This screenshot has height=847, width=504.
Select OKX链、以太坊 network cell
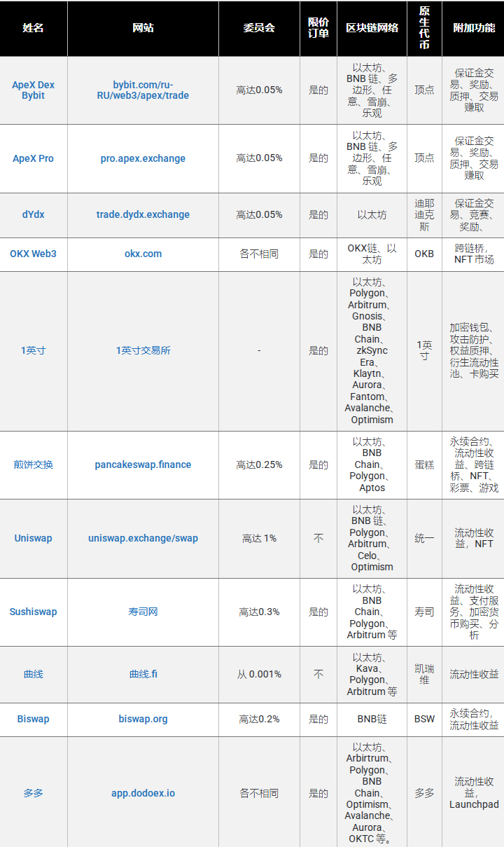[372, 254]
